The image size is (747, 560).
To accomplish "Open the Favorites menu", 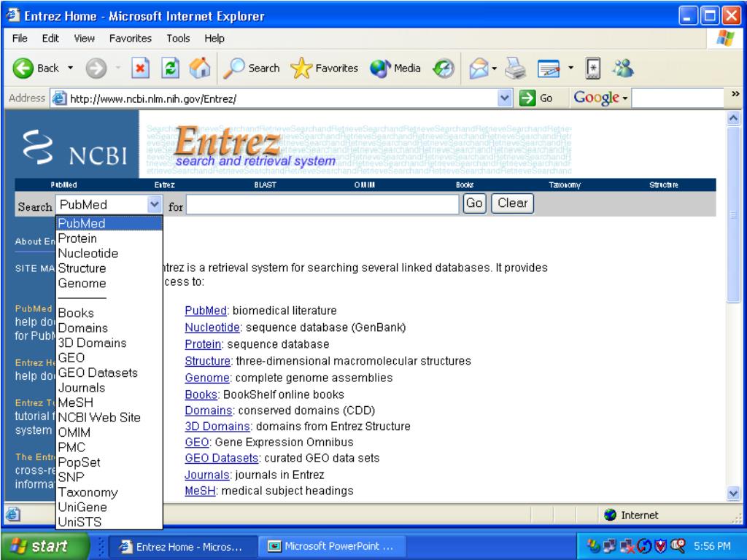I will point(130,38).
